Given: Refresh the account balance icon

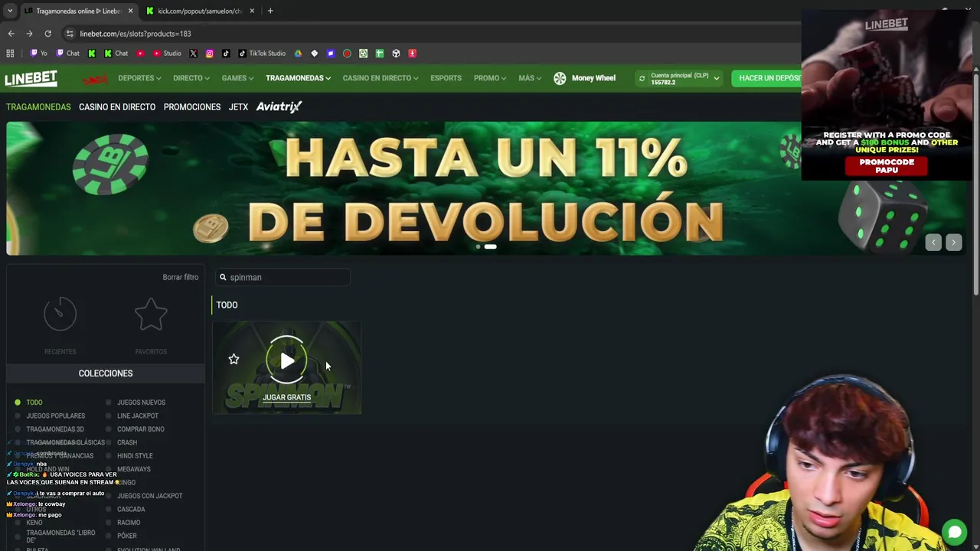Looking at the screenshot, I should tap(642, 78).
